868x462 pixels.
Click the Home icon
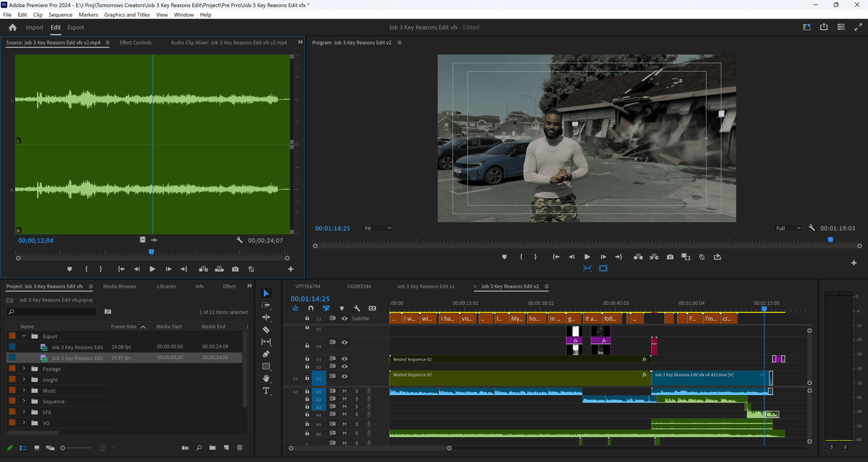pos(13,27)
